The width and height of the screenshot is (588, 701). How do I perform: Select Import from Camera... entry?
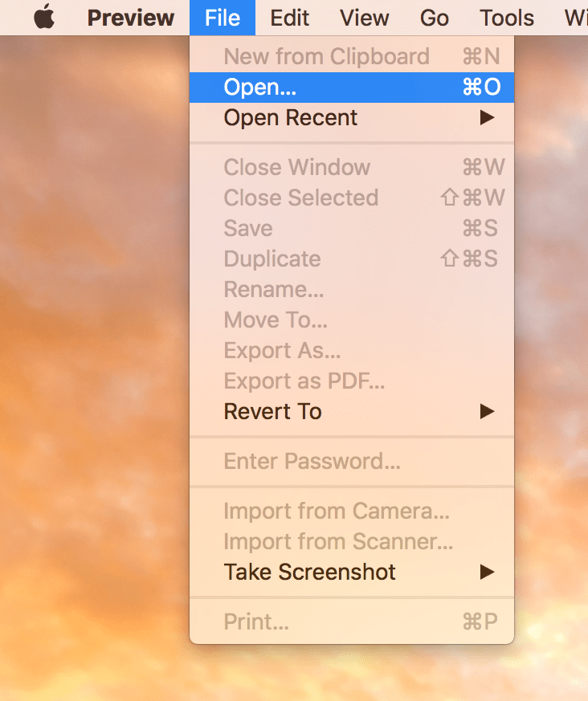pyautogui.click(x=352, y=511)
